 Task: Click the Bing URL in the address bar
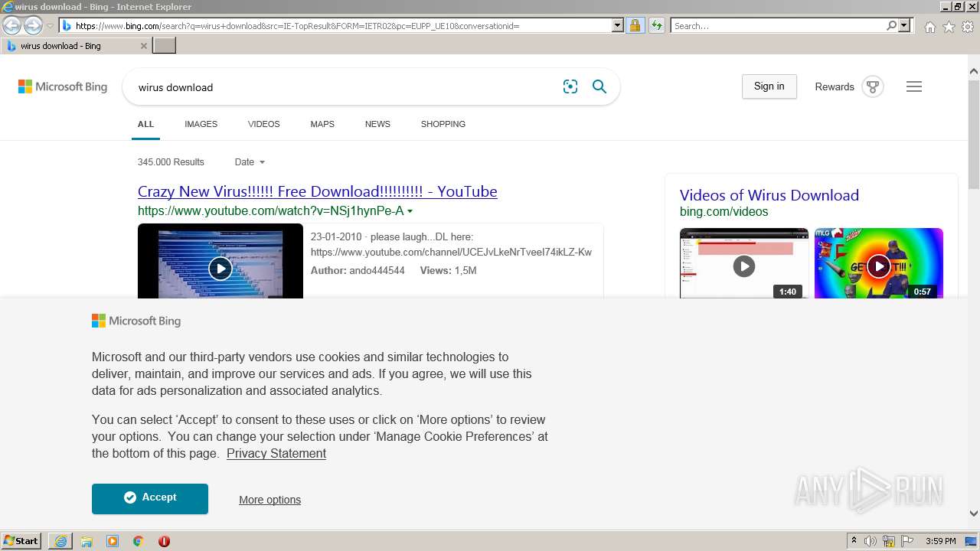pos(297,26)
